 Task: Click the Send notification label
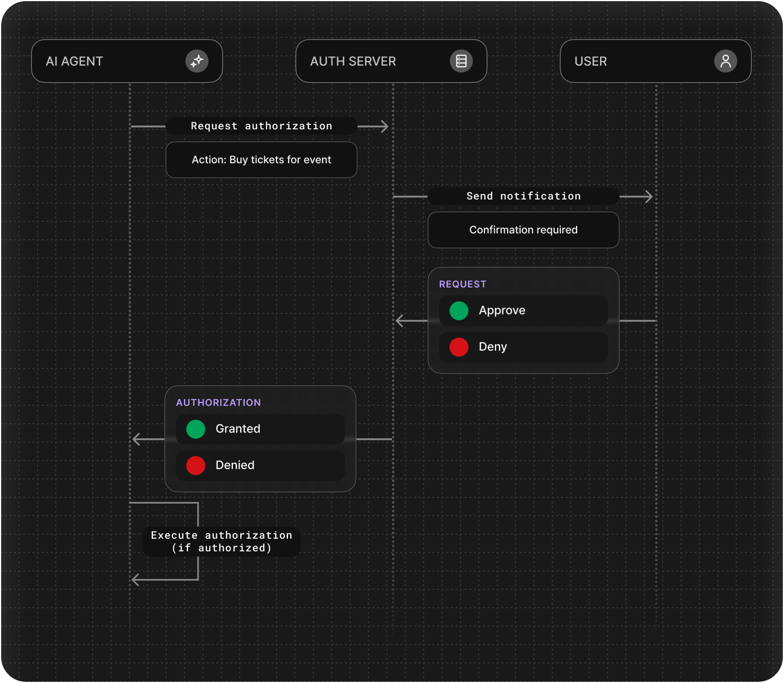[523, 196]
